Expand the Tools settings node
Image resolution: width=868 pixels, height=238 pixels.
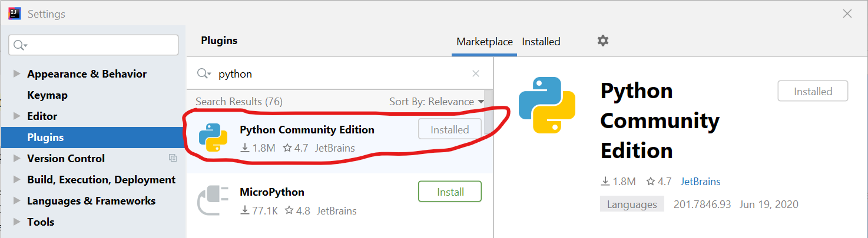tap(16, 222)
